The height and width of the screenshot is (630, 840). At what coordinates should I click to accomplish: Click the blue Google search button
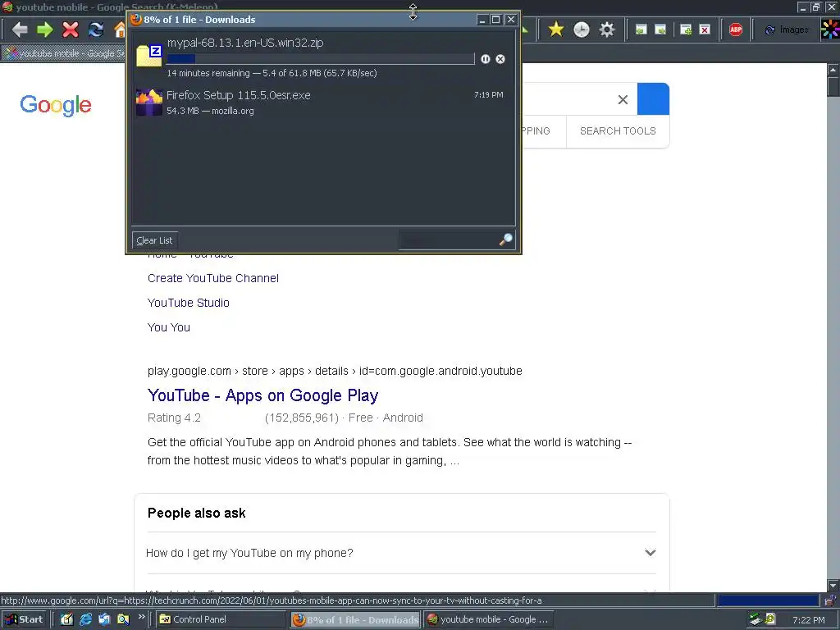click(653, 99)
